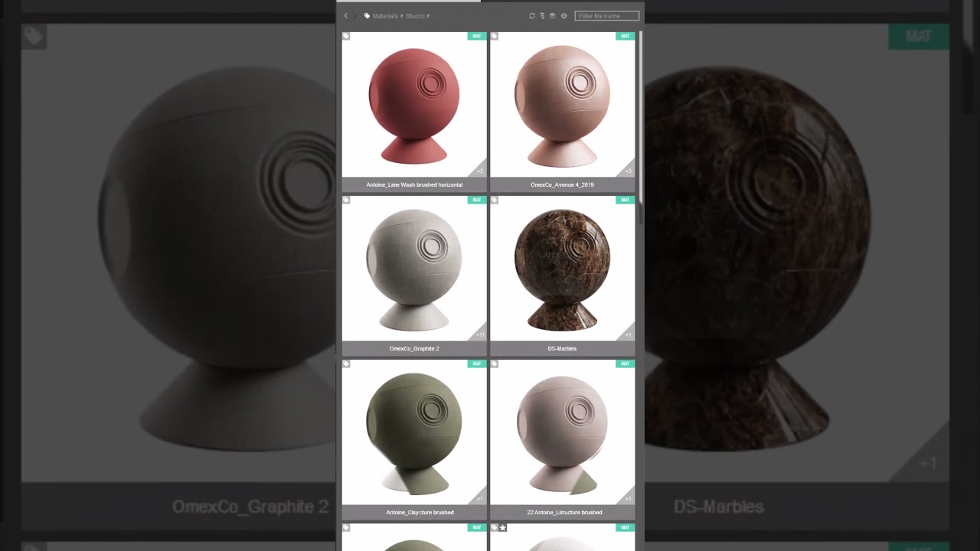Click the vertical scrollbar of material list

coord(640,117)
